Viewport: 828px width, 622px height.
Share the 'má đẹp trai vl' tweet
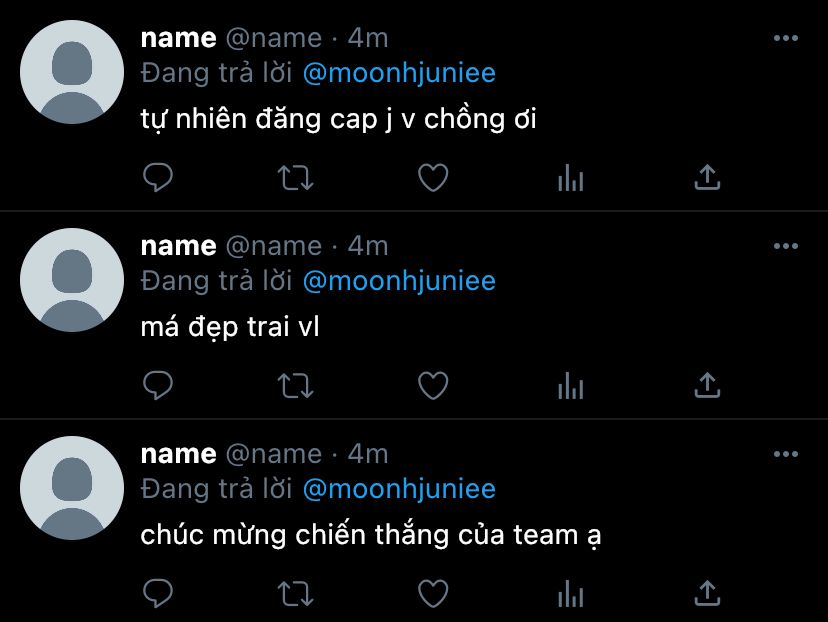[x=708, y=385]
